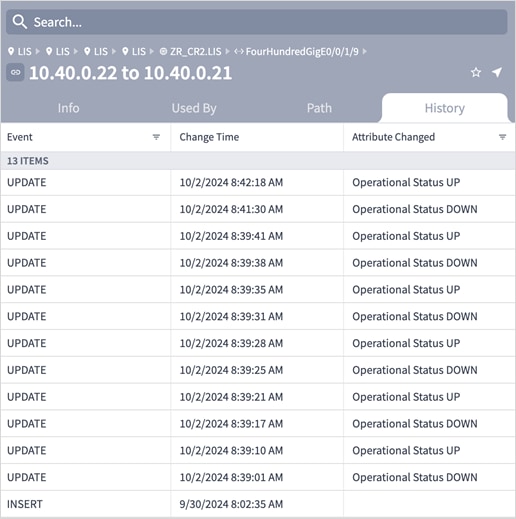Click the INSERT event cell

click(85, 504)
